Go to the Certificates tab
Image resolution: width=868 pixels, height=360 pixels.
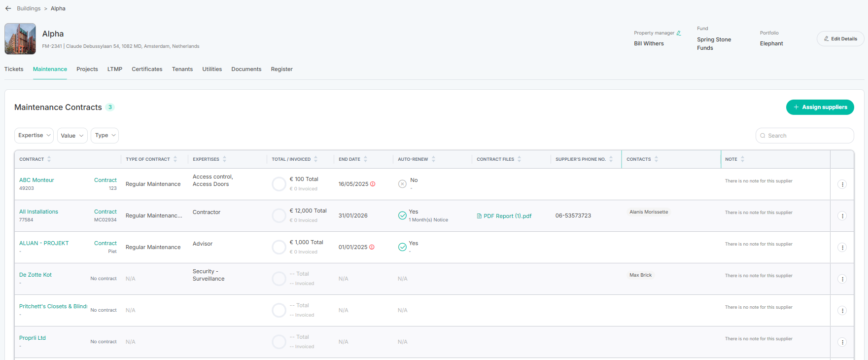147,69
